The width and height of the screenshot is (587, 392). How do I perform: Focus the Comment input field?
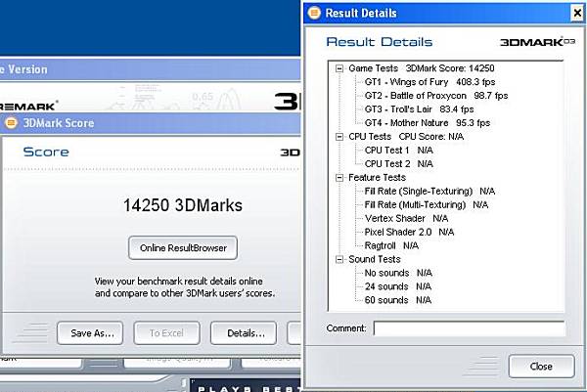(x=469, y=328)
